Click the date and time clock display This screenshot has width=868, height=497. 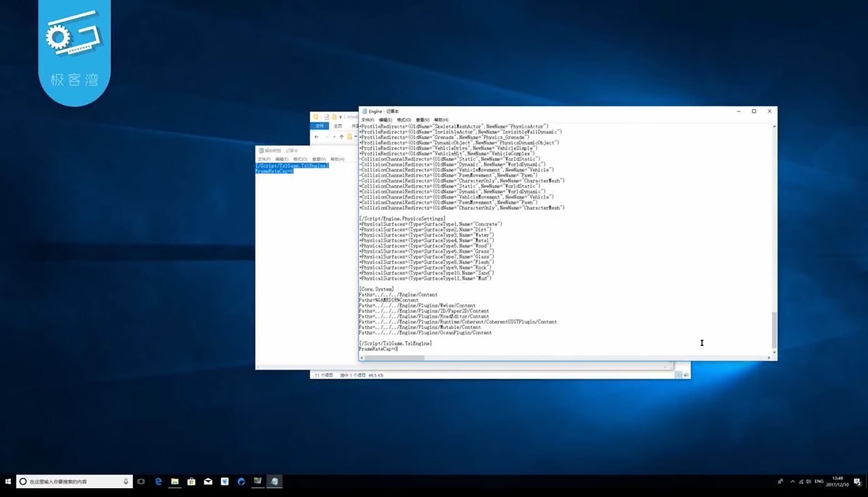click(x=837, y=481)
